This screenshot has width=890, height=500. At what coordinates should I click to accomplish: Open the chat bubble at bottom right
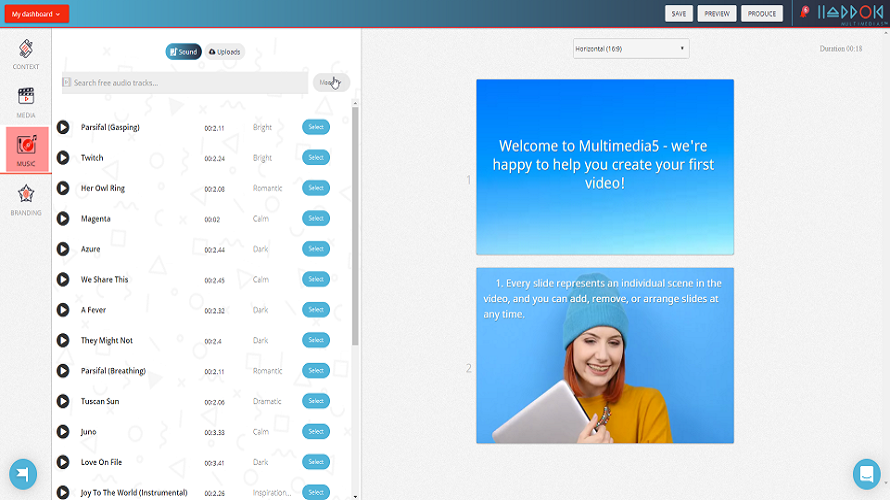point(866,473)
